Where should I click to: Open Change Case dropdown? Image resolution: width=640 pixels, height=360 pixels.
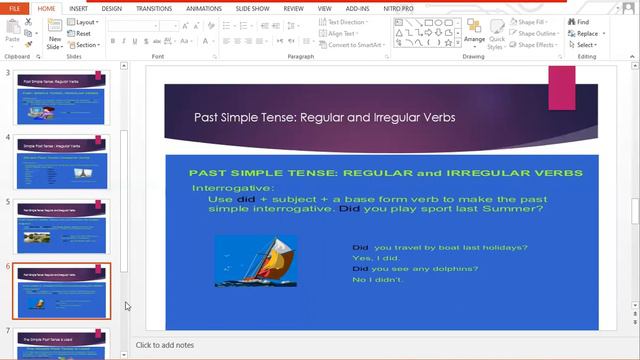(186, 41)
